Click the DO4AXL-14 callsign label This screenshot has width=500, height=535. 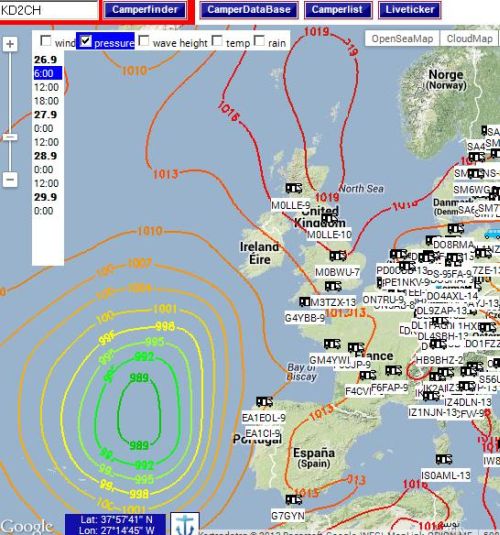pyautogui.click(x=452, y=296)
